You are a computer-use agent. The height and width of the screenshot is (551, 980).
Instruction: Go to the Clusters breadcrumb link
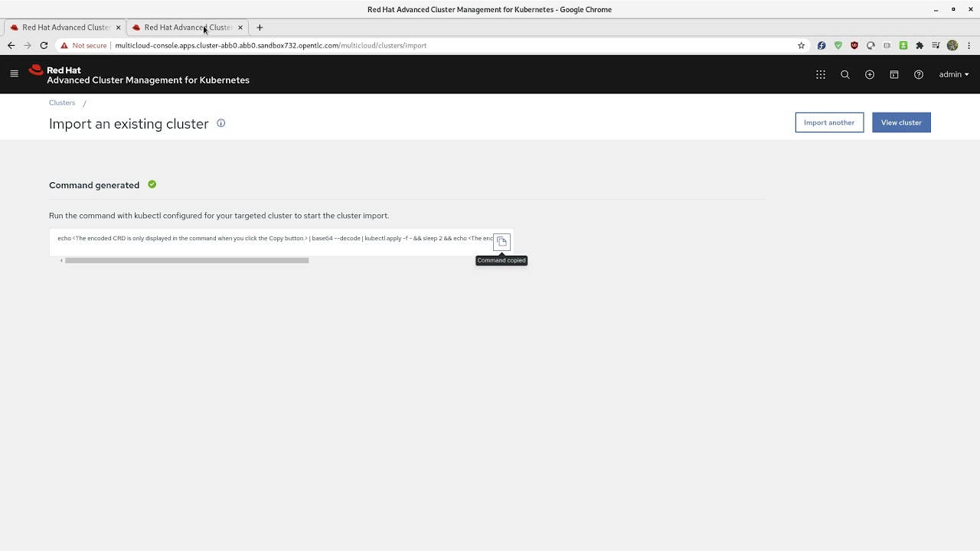[x=62, y=103]
